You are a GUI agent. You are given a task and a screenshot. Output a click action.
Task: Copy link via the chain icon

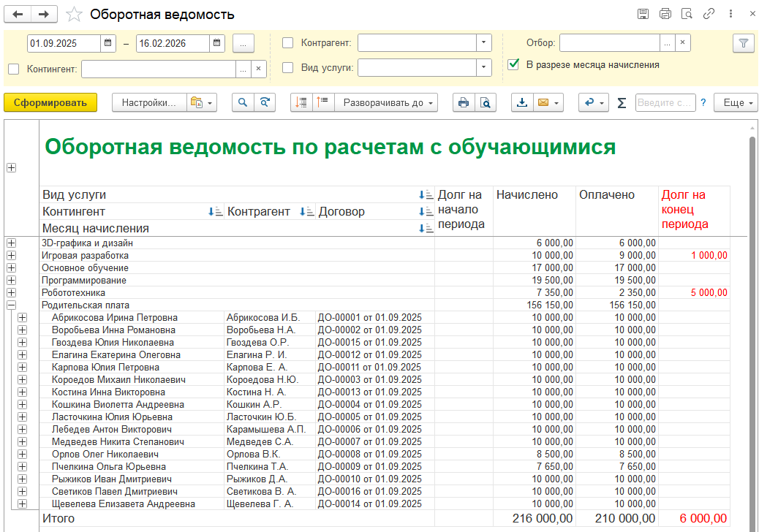pyautogui.click(x=709, y=14)
